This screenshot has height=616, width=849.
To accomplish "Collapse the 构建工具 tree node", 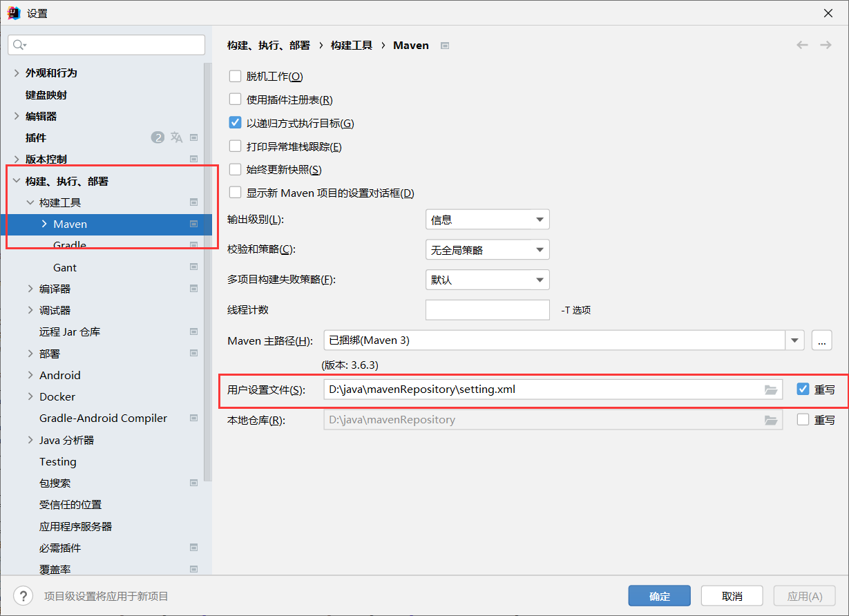I will [30, 202].
